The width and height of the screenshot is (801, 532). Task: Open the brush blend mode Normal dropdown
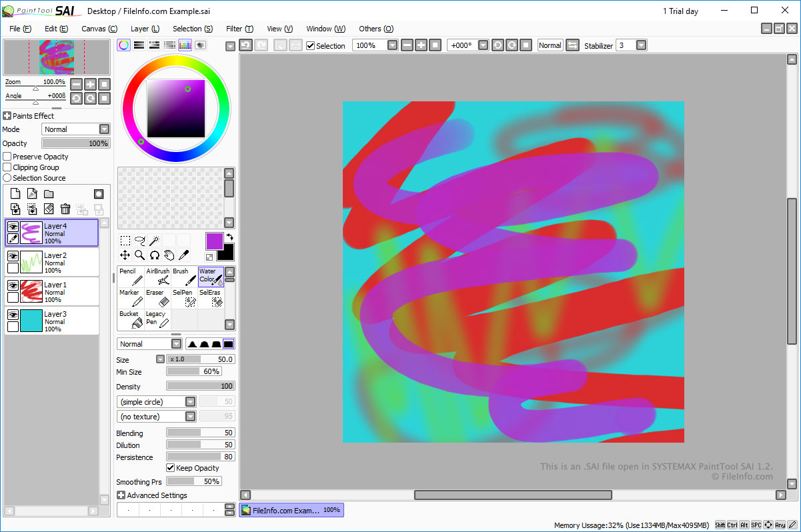pyautogui.click(x=149, y=344)
